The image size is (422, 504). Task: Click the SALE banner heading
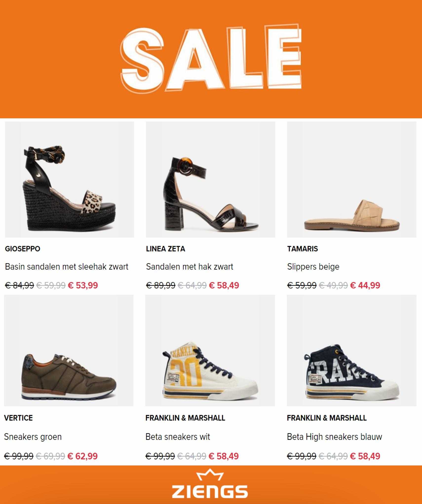[x=211, y=57]
